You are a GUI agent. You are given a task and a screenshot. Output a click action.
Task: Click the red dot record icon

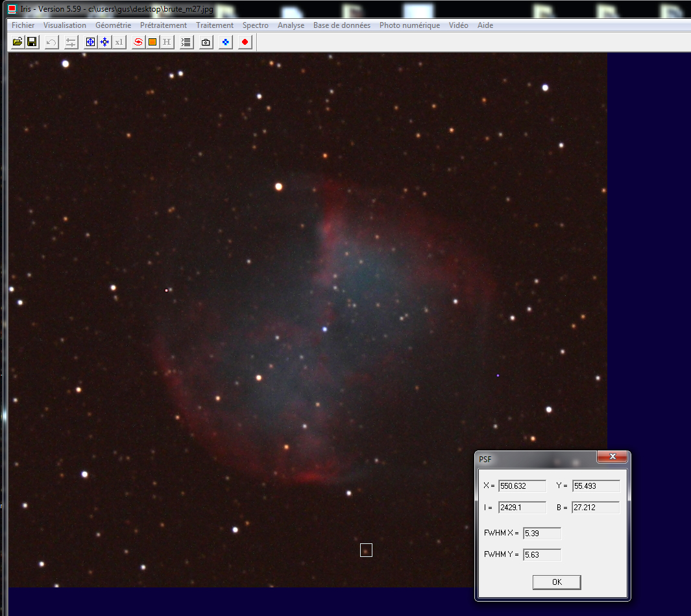[245, 42]
